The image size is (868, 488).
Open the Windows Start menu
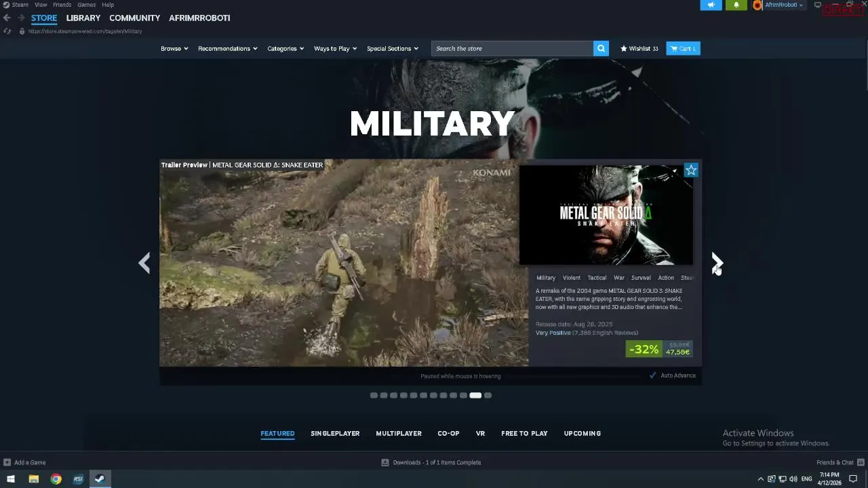(11, 479)
